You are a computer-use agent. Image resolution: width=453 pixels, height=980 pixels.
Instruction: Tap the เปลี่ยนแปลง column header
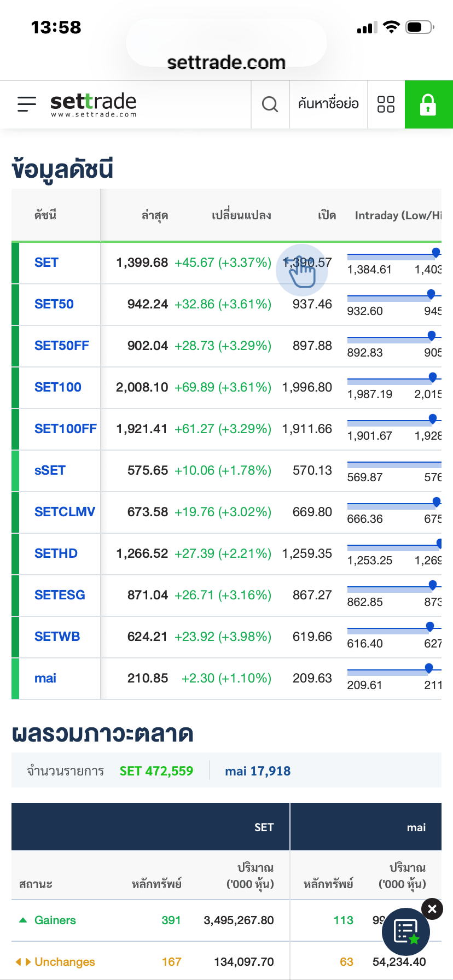[x=241, y=215]
